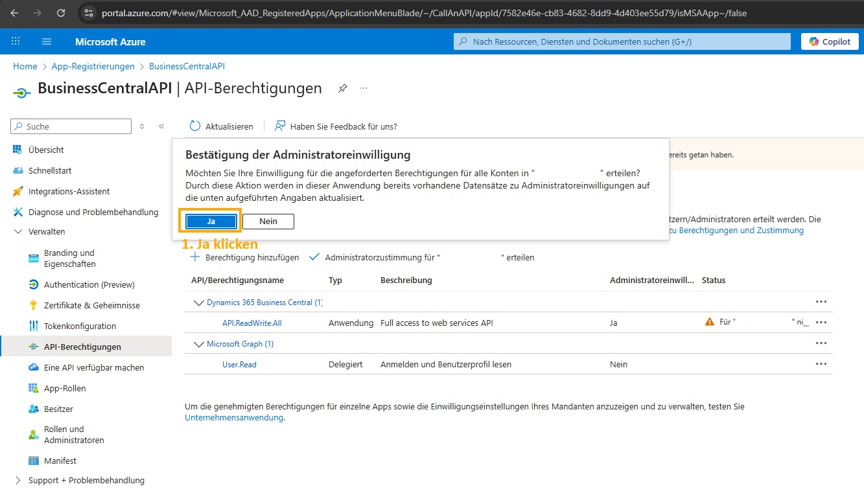
Task: Open Übersicht in sidebar
Action: [x=46, y=150]
